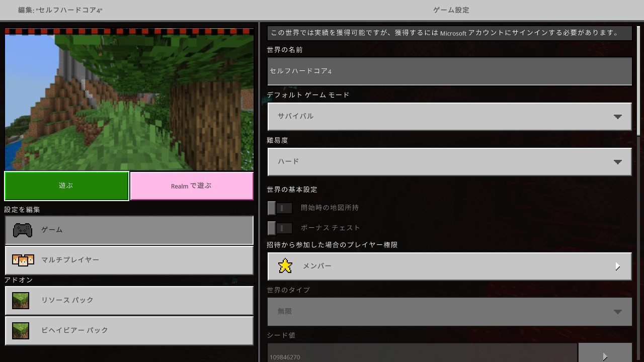Click the seed value field 109846270
Screen dimensions: 644x362
[422, 353]
